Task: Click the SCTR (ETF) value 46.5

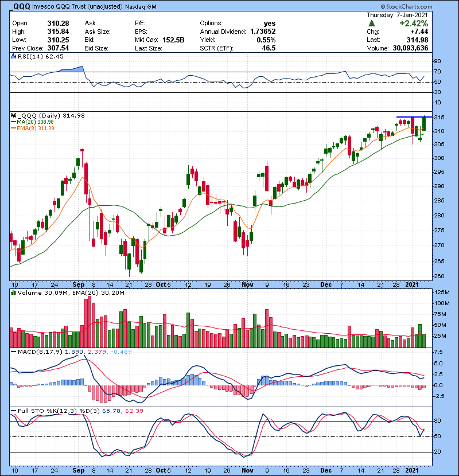Action: click(269, 48)
